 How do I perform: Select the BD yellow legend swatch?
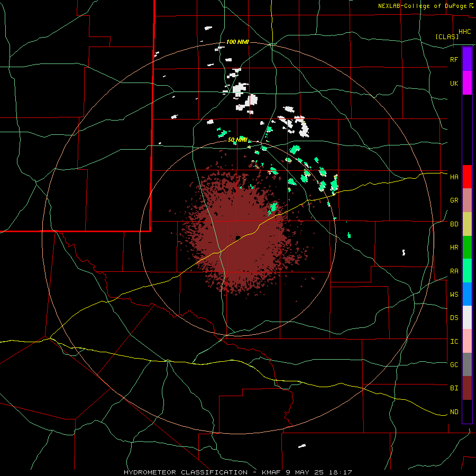(467, 224)
